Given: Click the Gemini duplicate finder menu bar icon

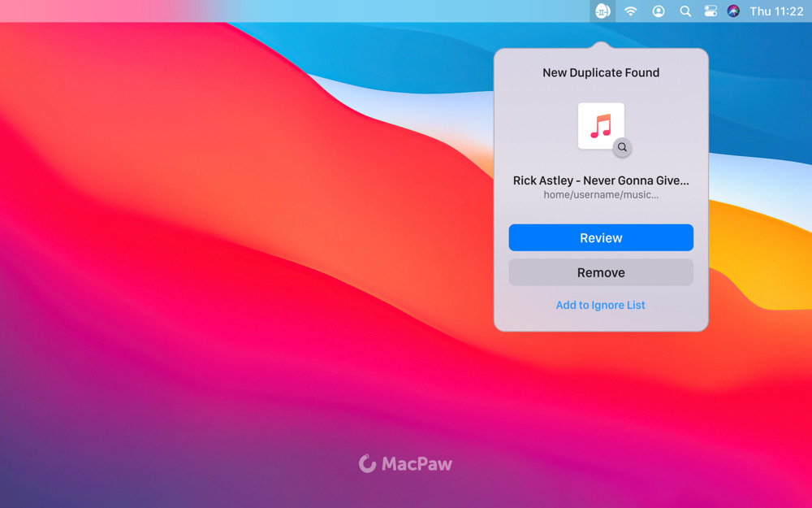Looking at the screenshot, I should (602, 11).
